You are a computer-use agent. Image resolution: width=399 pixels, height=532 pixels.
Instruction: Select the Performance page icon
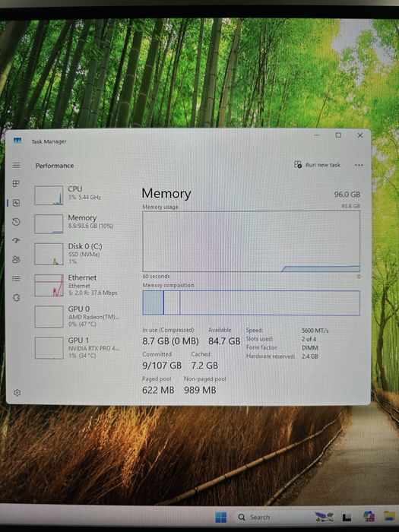[16, 203]
